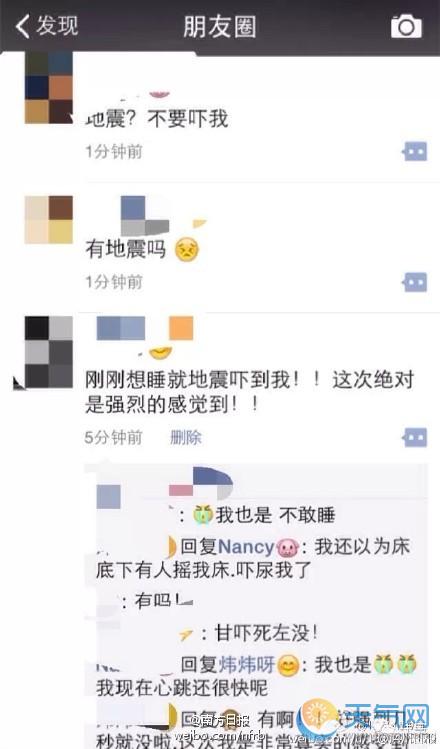Delete the 刚刚想睡就地震 post via 删除

coord(186,437)
